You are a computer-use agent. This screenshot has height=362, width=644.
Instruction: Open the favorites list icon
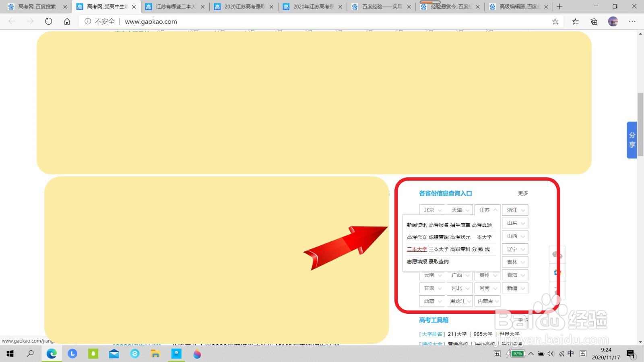[576, 21]
